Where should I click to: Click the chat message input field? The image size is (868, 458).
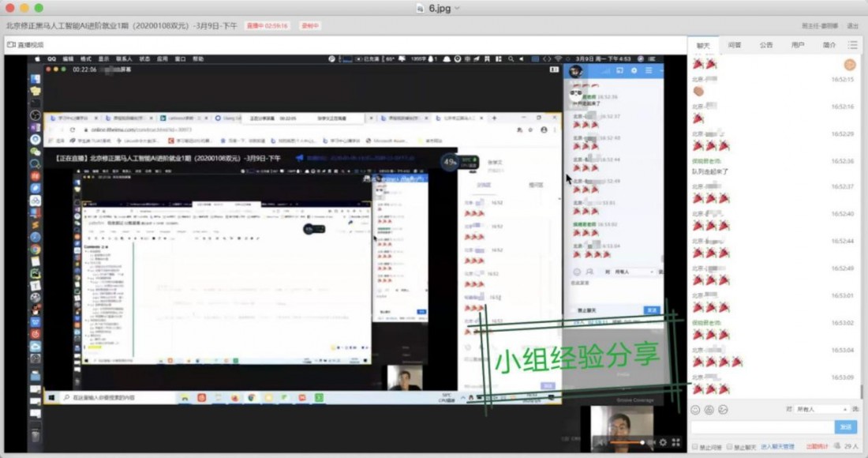click(x=761, y=426)
